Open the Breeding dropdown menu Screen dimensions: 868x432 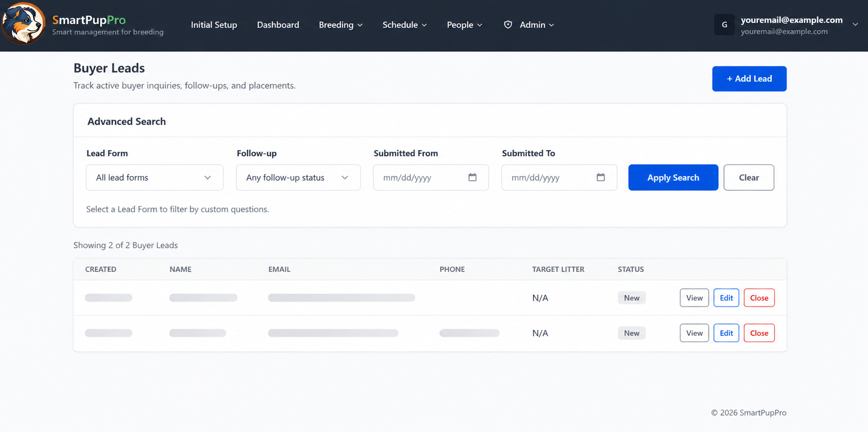pos(340,25)
